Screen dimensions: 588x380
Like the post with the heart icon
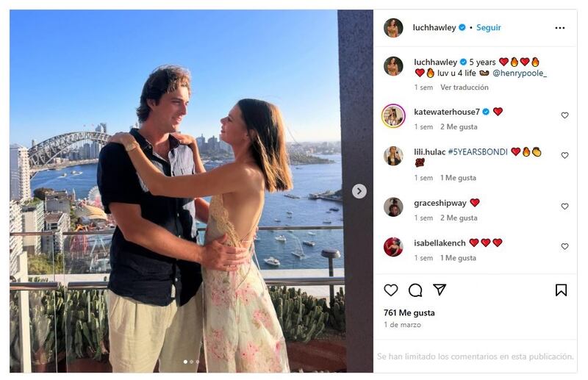pyautogui.click(x=391, y=290)
